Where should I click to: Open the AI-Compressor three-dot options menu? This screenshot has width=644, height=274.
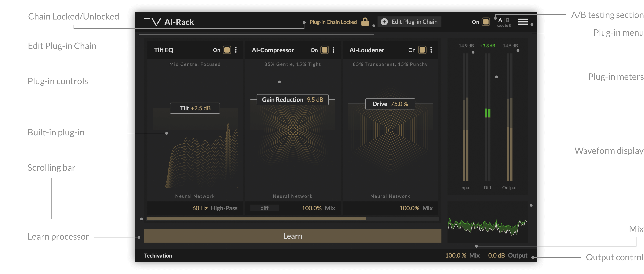(334, 50)
